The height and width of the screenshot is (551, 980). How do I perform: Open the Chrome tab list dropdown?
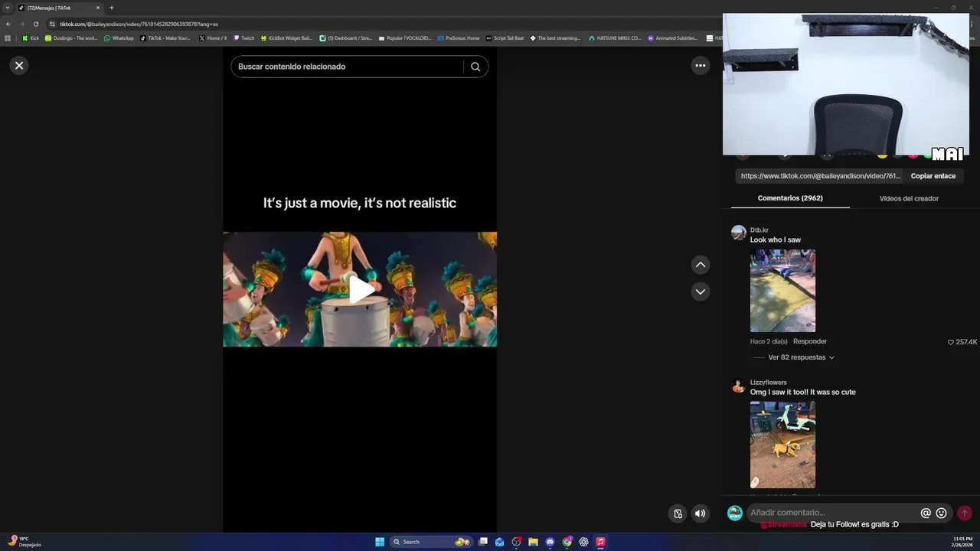[8, 8]
